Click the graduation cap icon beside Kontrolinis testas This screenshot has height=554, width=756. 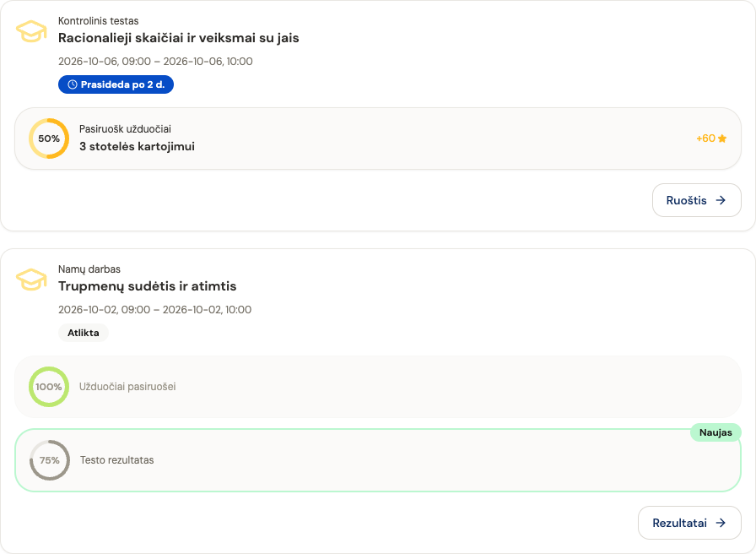click(x=31, y=31)
